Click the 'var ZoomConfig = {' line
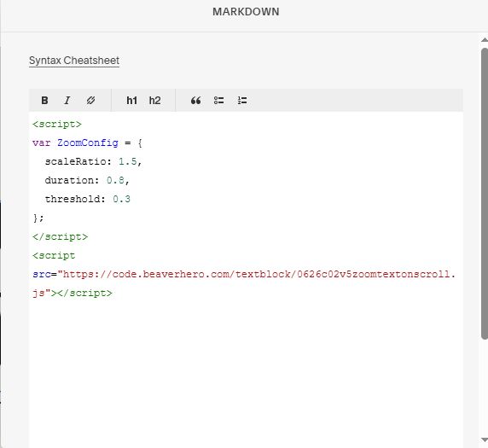Screen dimensions: 488x448 click(x=88, y=143)
